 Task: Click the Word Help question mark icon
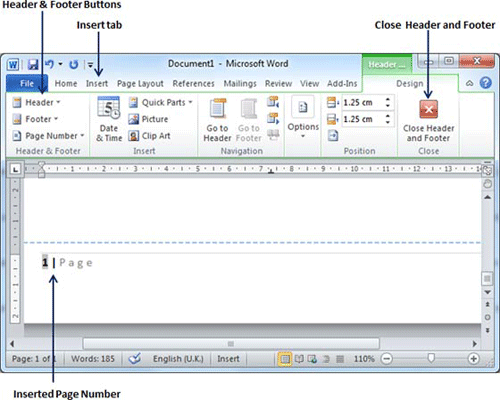pos(486,83)
